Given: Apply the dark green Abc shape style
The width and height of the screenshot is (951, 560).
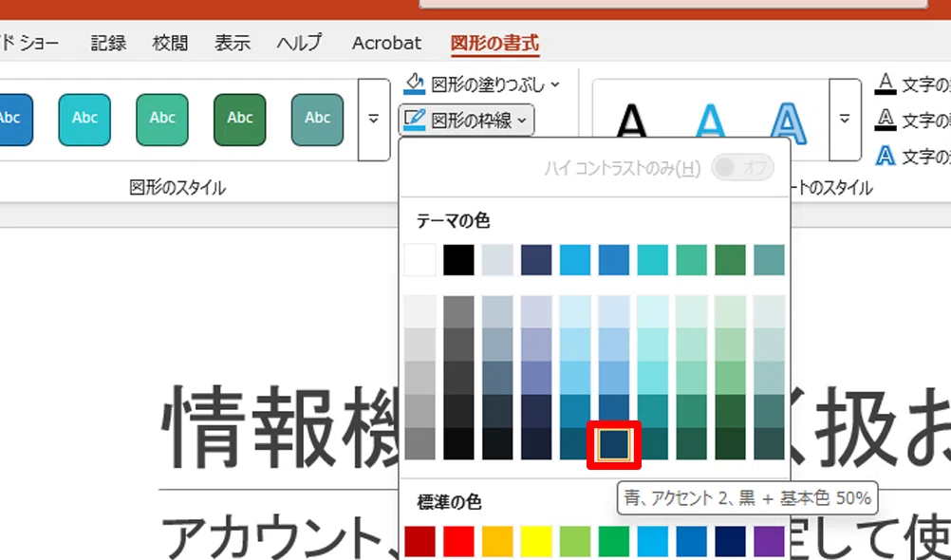Looking at the screenshot, I should pos(239,120).
